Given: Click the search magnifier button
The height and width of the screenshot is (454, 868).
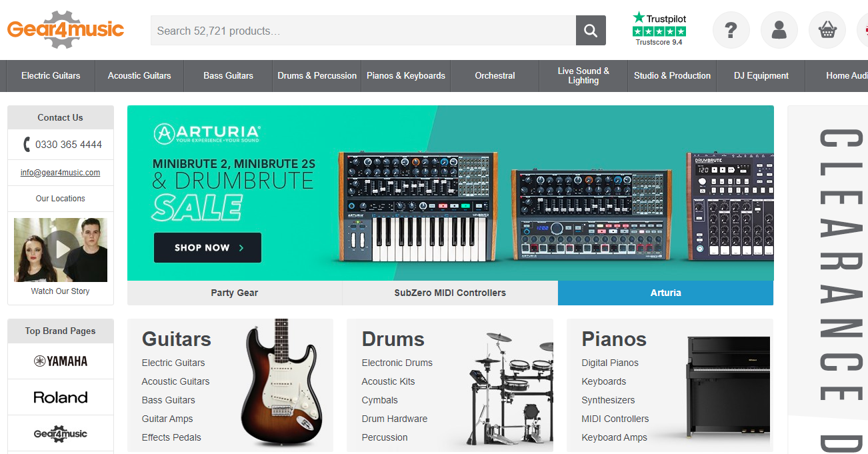Looking at the screenshot, I should [591, 31].
